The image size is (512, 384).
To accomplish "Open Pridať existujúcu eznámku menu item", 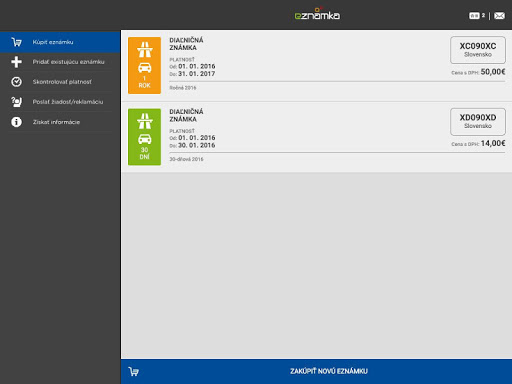I will (x=60, y=62).
